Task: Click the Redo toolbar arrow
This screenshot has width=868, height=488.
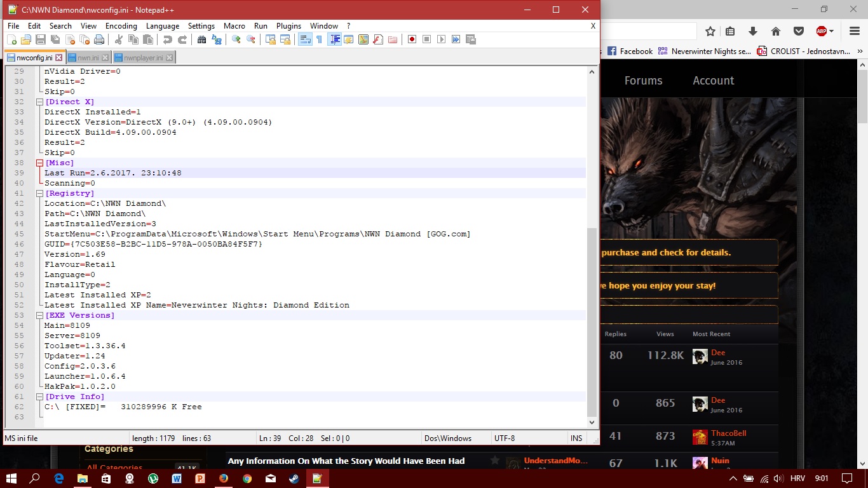Action: pyautogui.click(x=182, y=39)
